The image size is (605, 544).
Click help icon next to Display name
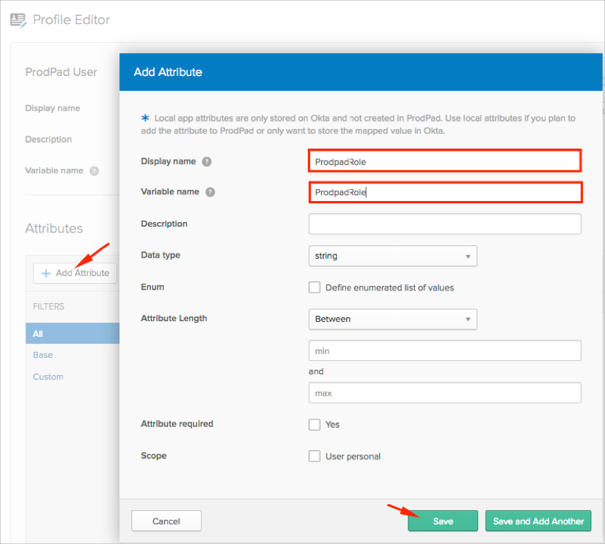(207, 161)
